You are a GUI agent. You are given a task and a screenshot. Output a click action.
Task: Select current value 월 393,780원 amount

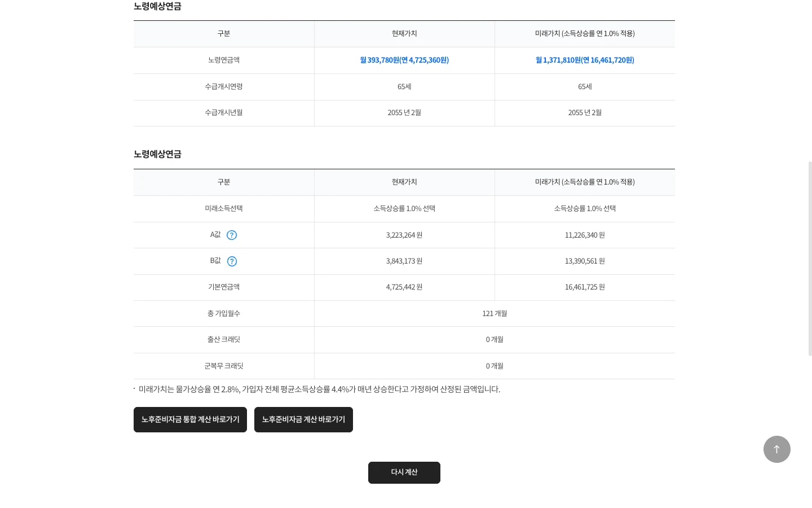click(404, 60)
